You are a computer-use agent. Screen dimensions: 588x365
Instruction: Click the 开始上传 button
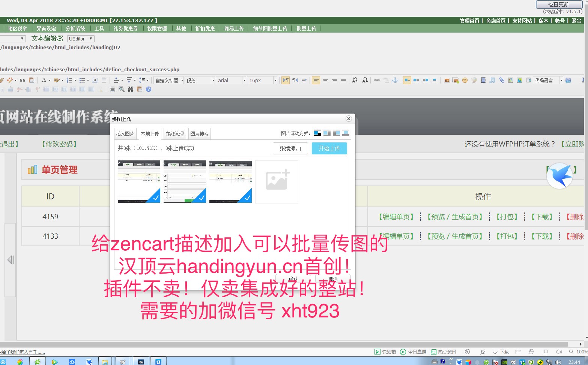pos(329,148)
